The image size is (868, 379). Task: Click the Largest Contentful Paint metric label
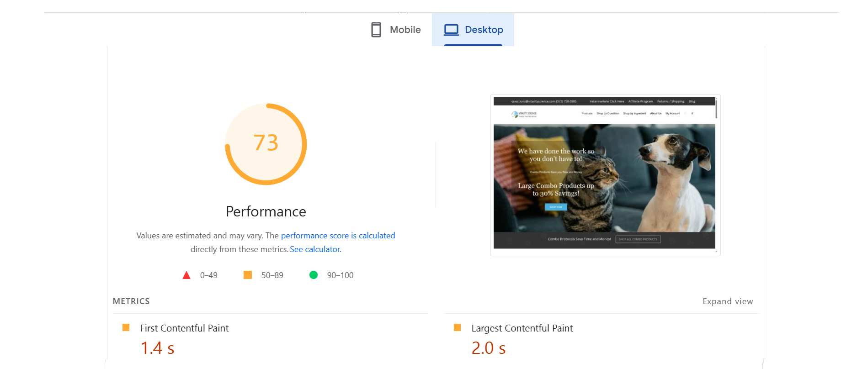(x=522, y=328)
